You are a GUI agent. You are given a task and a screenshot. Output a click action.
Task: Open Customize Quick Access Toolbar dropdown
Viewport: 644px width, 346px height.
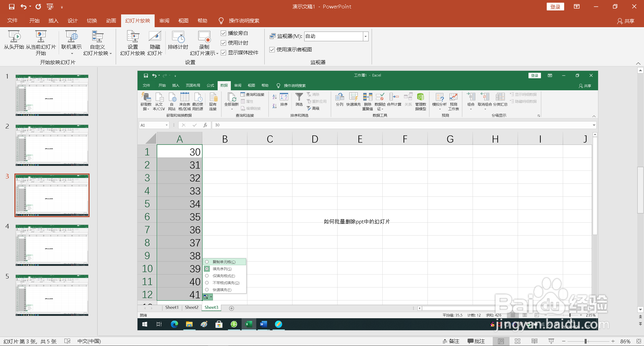pyautogui.click(x=62, y=7)
